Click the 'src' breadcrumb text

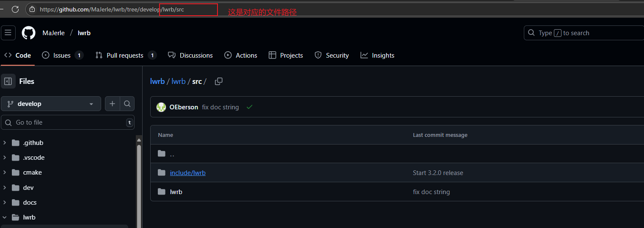(197, 81)
